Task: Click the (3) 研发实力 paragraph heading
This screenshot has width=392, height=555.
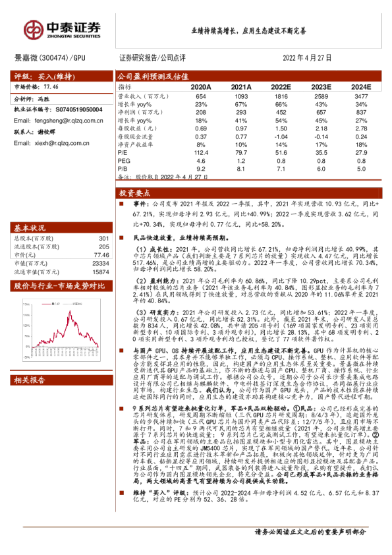Action: (159, 312)
